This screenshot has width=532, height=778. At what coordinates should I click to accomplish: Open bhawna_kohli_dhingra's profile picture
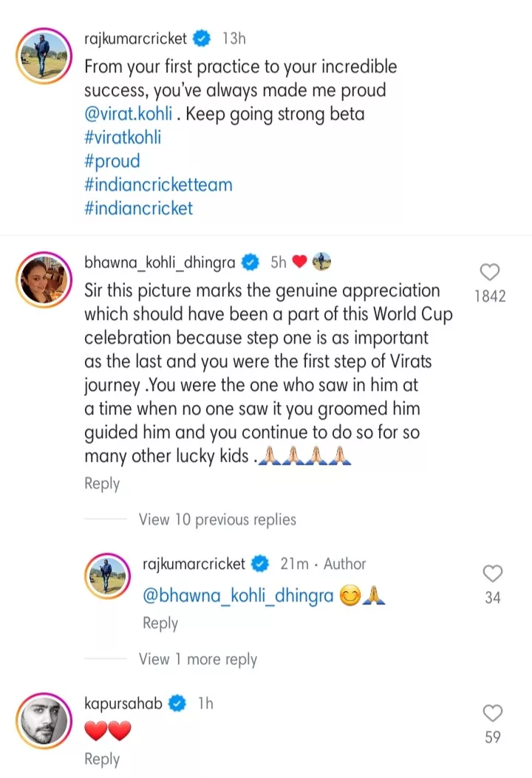[x=44, y=281]
